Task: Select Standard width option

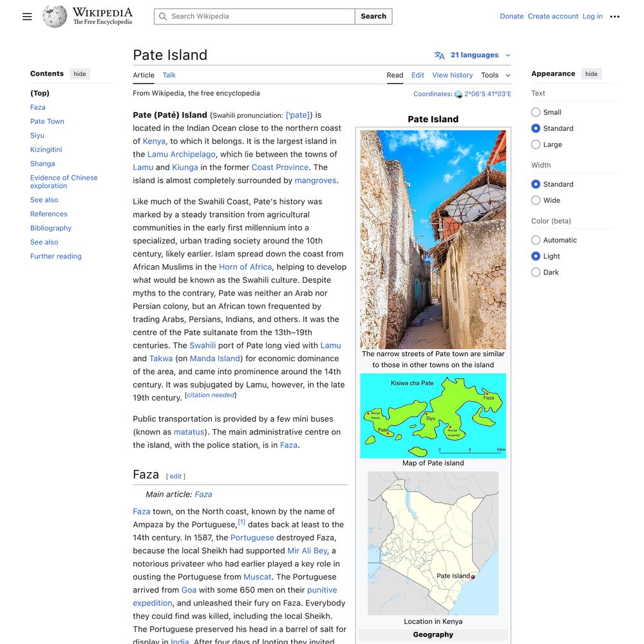Action: point(536,184)
